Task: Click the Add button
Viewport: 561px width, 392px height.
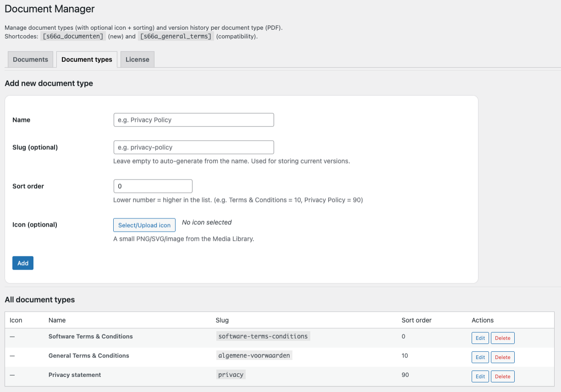Action: point(22,263)
